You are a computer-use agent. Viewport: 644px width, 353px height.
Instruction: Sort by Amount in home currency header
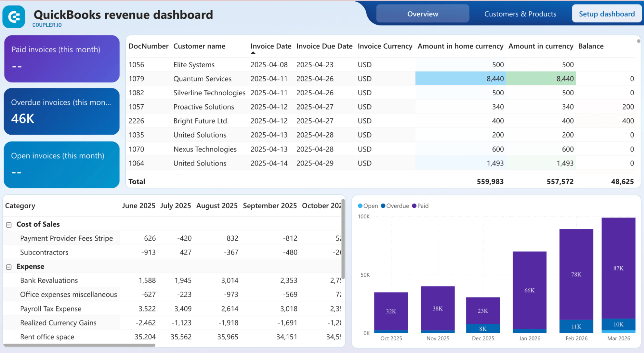coord(460,46)
